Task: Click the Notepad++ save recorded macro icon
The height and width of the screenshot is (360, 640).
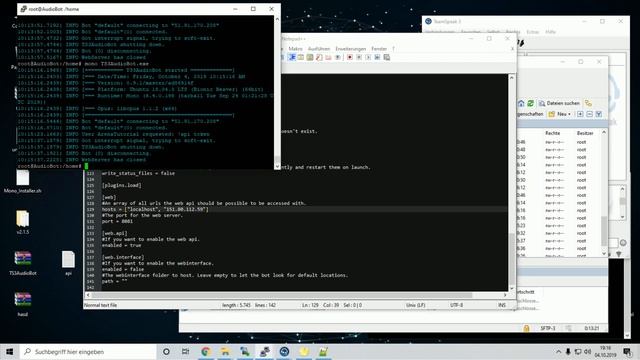Action: click(x=387, y=58)
